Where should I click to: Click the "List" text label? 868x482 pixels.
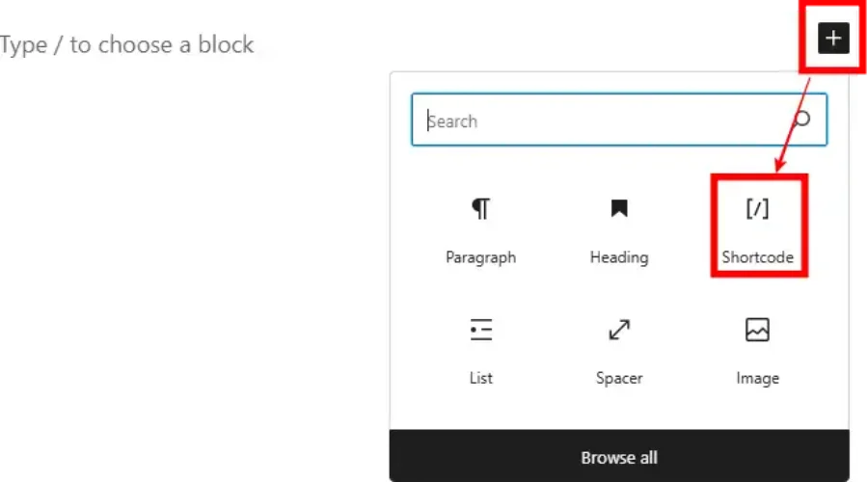pyautogui.click(x=480, y=378)
